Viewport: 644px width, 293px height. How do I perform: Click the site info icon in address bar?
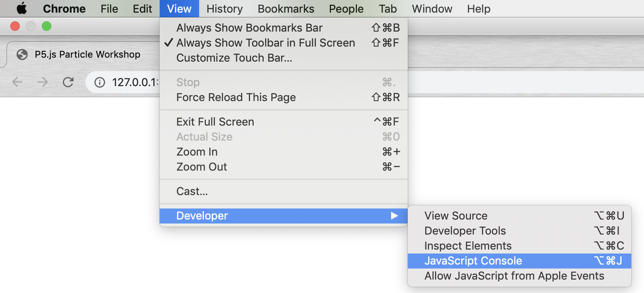point(100,82)
